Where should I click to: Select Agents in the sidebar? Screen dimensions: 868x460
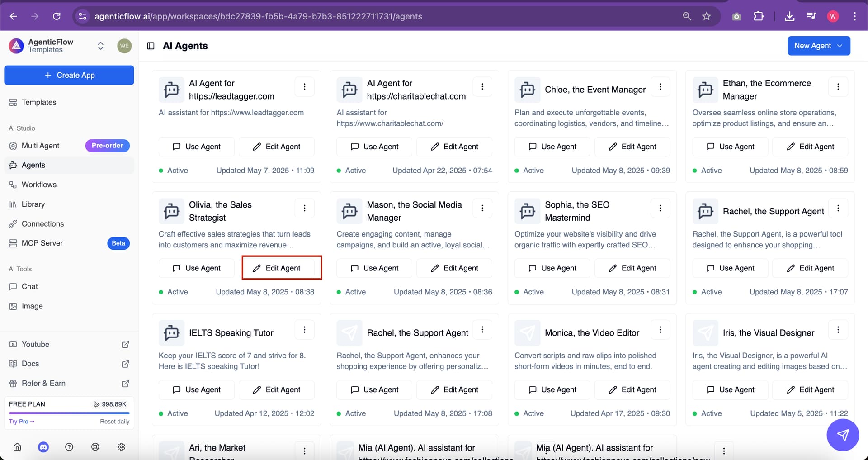[69, 165]
